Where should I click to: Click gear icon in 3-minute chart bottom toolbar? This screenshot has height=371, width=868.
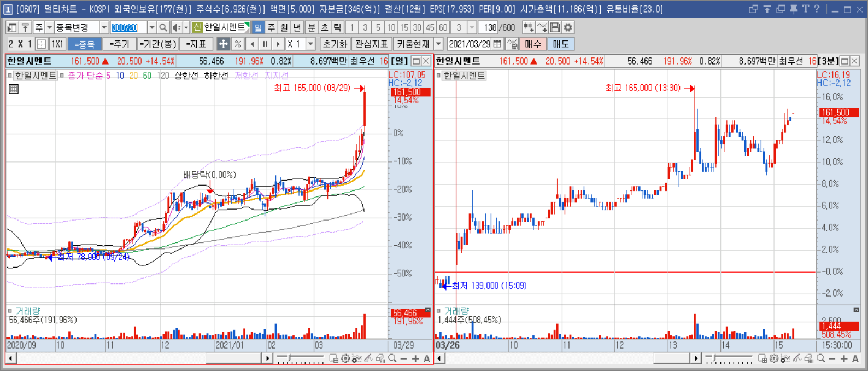coord(774,358)
